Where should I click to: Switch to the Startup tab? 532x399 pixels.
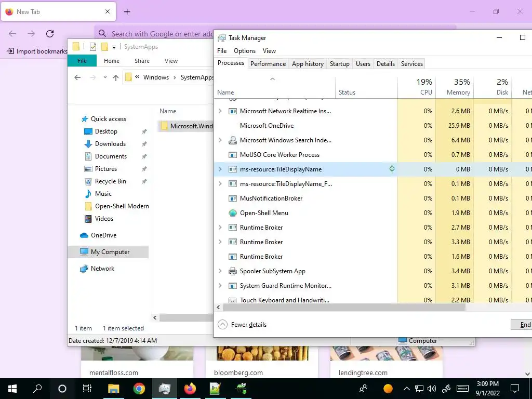pyautogui.click(x=340, y=64)
